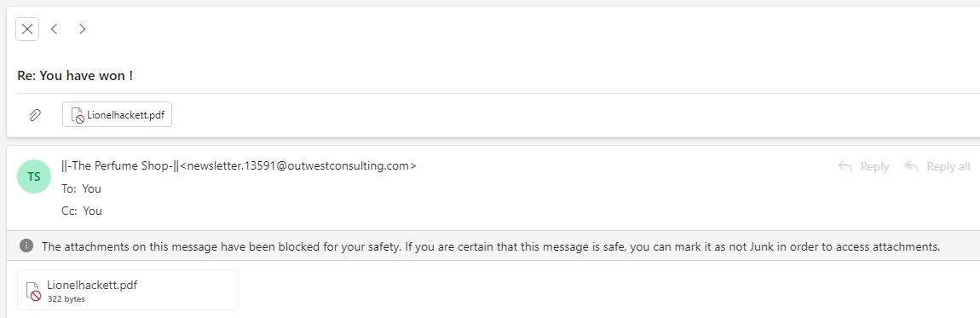Viewport: 980px width, 318px height.
Task: Click the Reply all text label
Action: 948,167
